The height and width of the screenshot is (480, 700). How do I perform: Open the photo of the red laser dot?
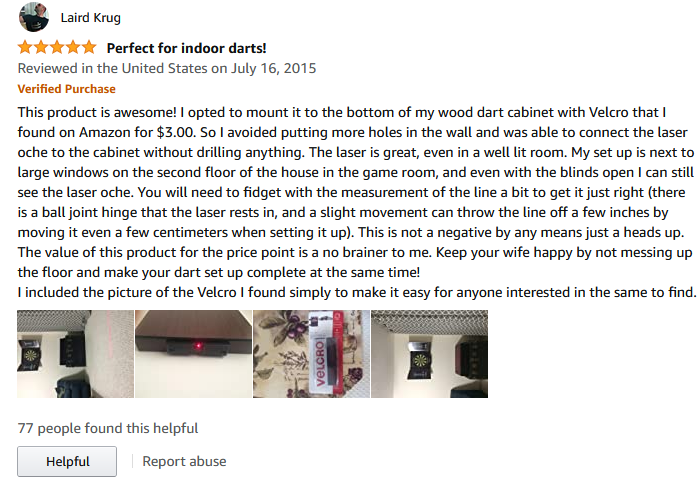coord(193,353)
